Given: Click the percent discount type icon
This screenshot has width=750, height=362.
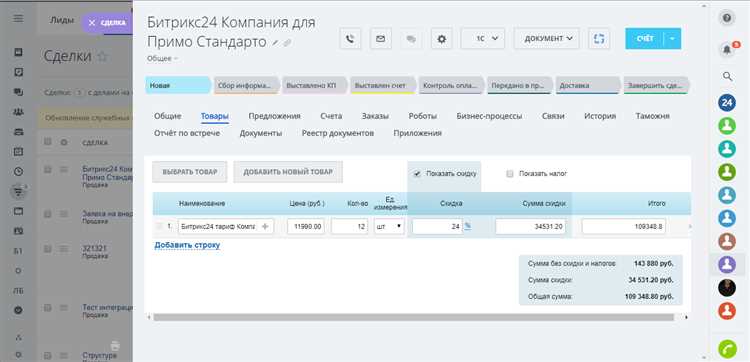Looking at the screenshot, I should (x=467, y=226).
